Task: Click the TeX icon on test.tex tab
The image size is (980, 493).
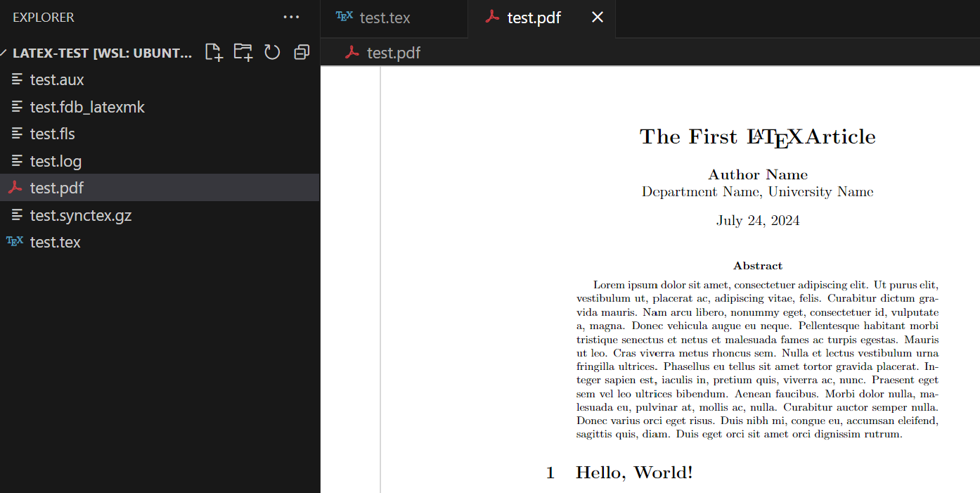Action: click(x=344, y=16)
